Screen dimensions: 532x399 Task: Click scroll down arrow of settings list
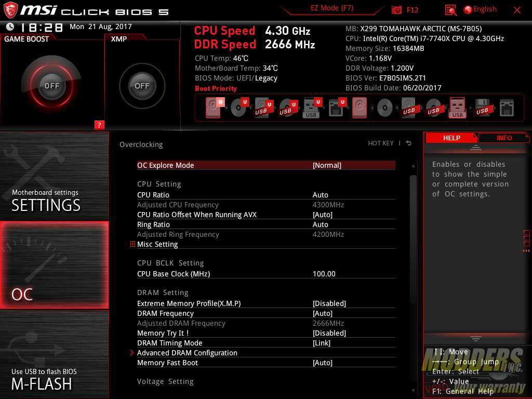[x=413, y=391]
